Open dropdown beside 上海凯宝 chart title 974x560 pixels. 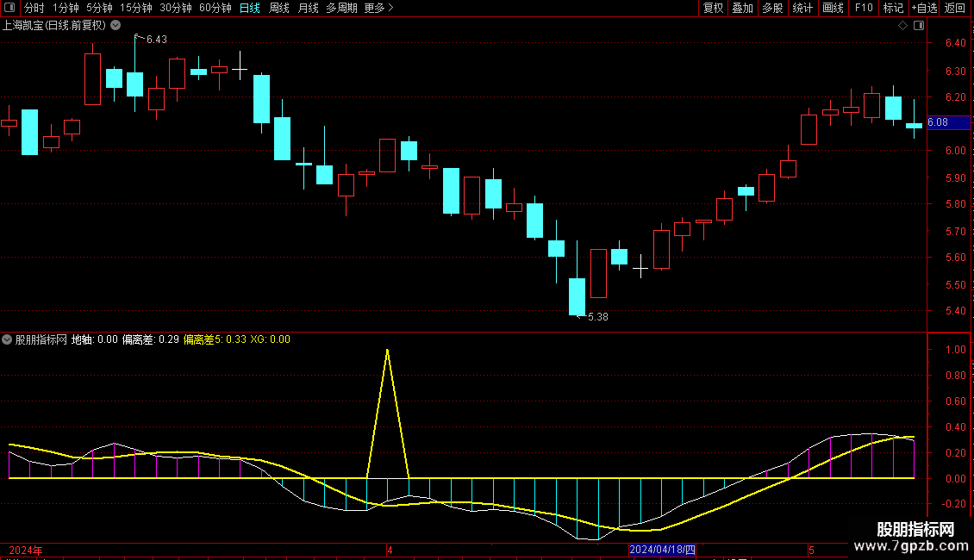click(116, 26)
